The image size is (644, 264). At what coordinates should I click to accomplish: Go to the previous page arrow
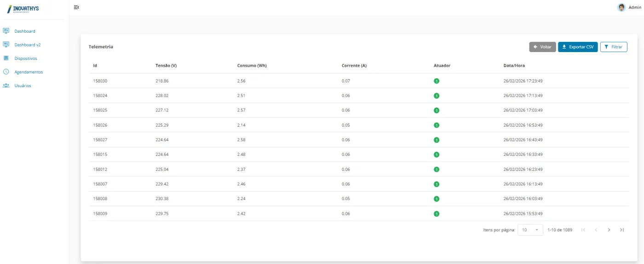point(596,229)
